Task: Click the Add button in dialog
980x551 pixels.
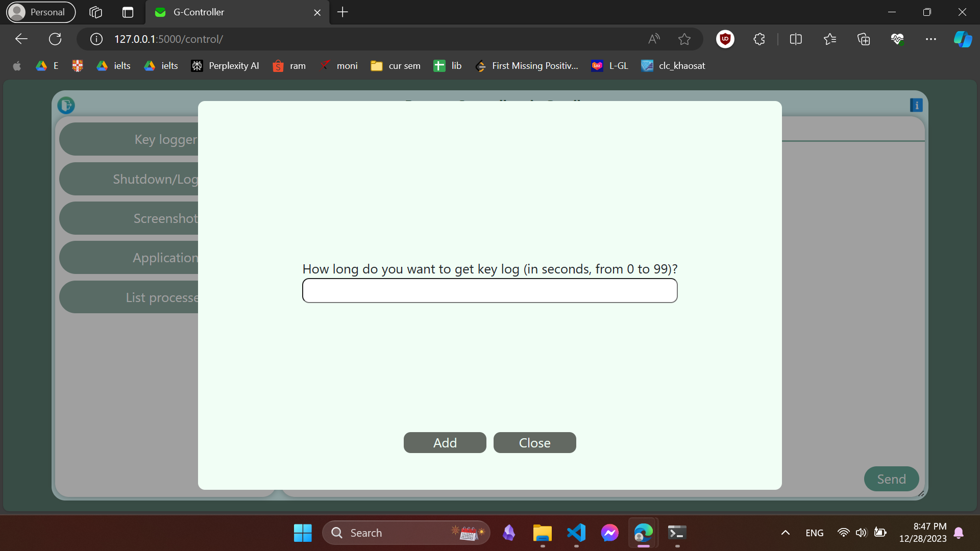Action: tap(445, 443)
